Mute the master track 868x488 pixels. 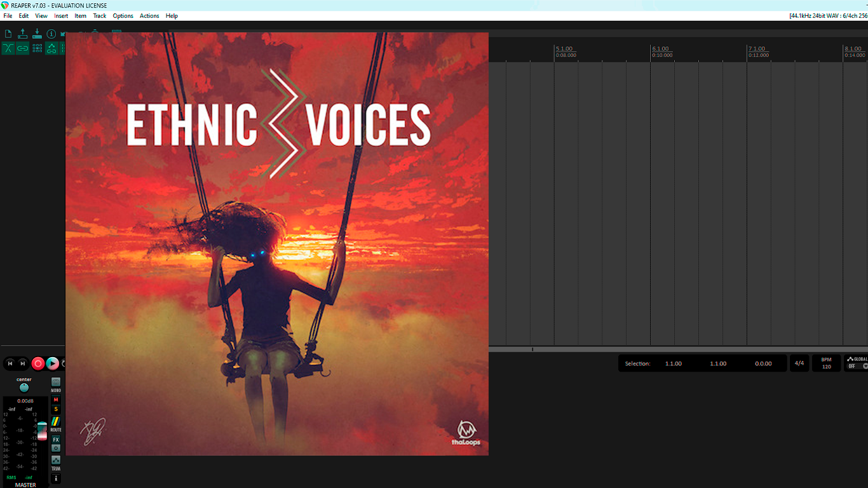coord(56,400)
